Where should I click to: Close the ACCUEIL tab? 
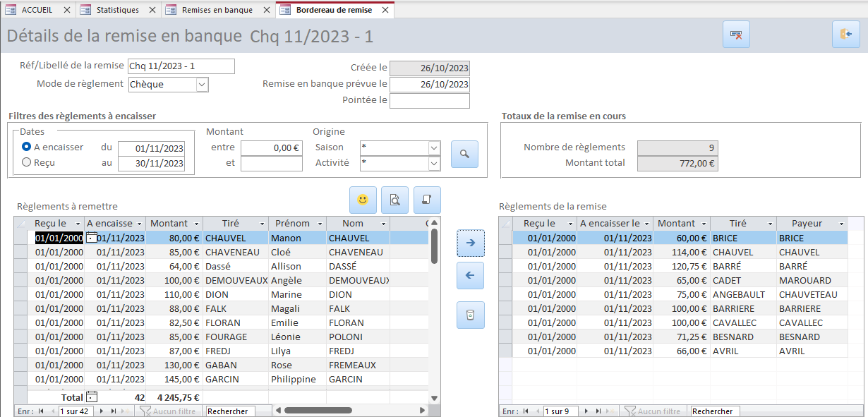pyautogui.click(x=66, y=10)
